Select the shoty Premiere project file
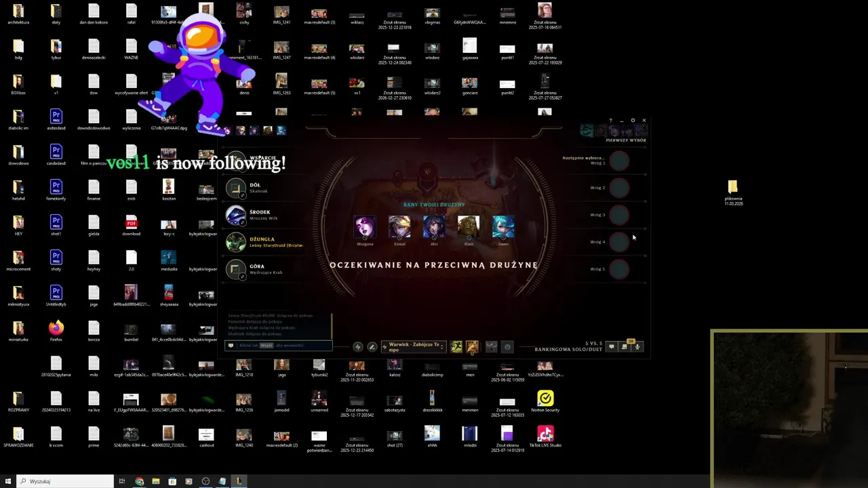Screen dimensions: 868x488 point(56,260)
